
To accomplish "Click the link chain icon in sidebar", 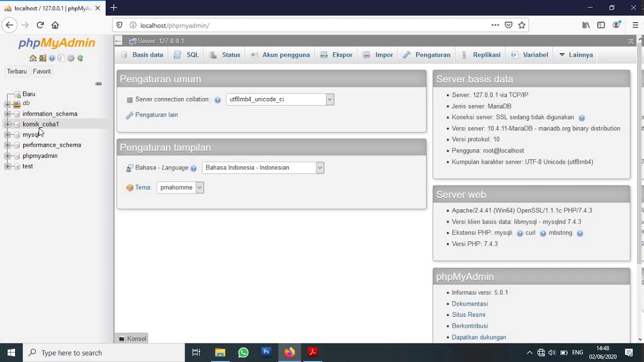I will pyautogui.click(x=99, y=83).
